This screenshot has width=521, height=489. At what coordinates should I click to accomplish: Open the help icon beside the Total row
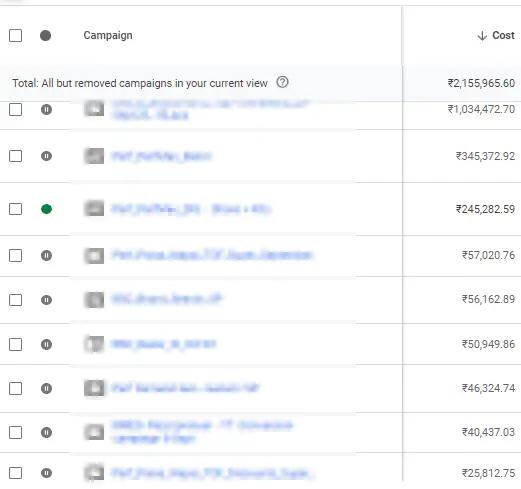coord(282,82)
